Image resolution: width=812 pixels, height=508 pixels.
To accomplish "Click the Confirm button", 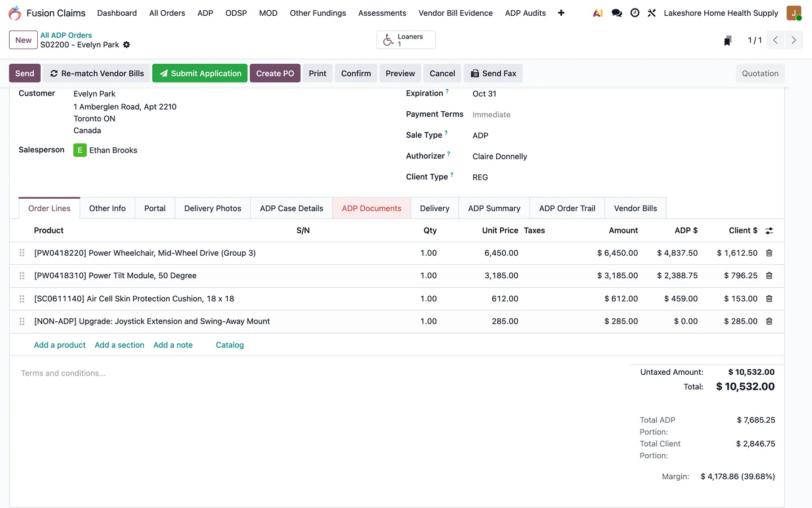I will [356, 73].
